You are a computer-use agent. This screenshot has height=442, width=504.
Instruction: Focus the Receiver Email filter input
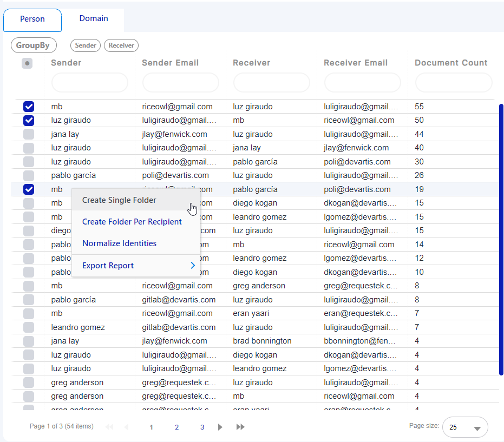point(363,83)
